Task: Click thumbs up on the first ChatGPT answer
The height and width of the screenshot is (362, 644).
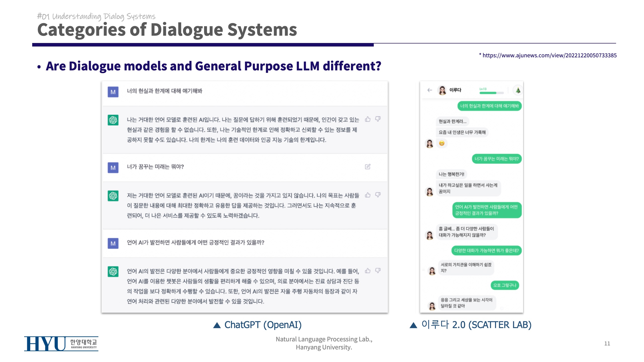Action: (x=368, y=119)
